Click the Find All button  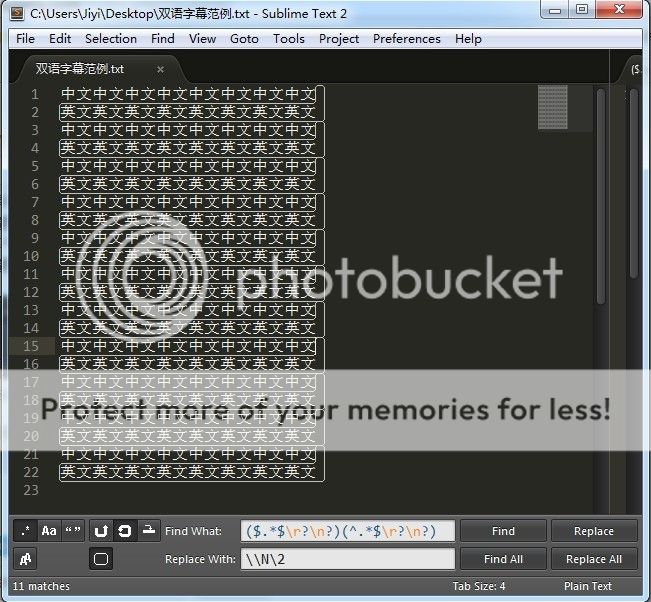tap(503, 559)
